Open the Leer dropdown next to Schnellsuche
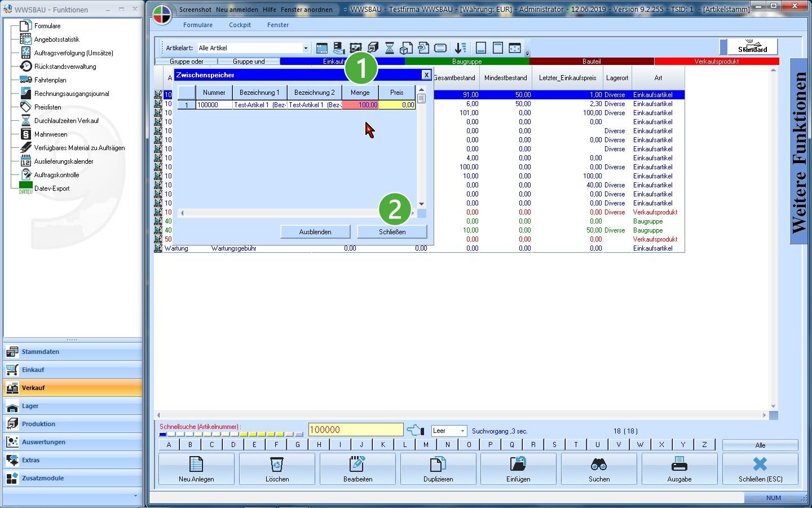This screenshot has height=508, width=812. 462,431
